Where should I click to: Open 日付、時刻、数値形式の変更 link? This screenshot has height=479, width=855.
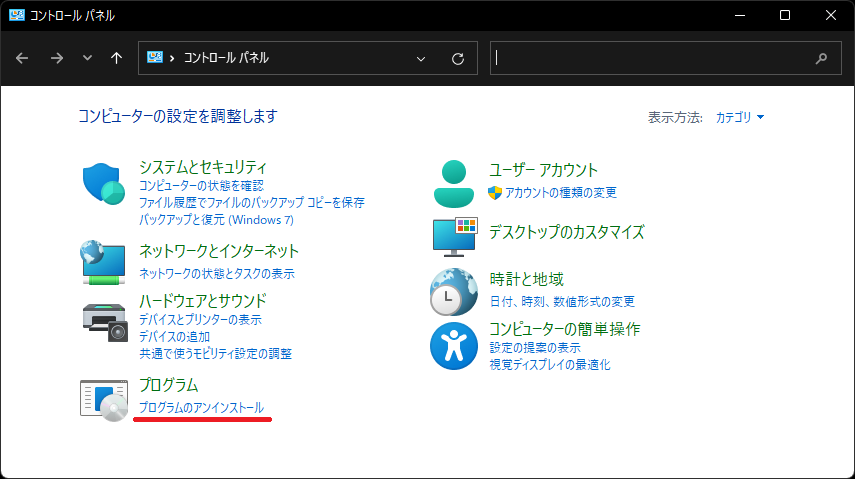[562, 302]
